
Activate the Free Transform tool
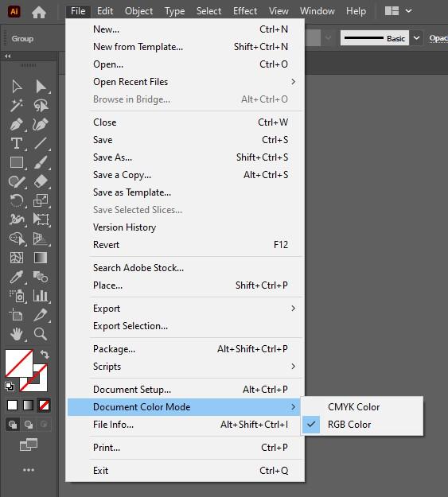pos(41,219)
